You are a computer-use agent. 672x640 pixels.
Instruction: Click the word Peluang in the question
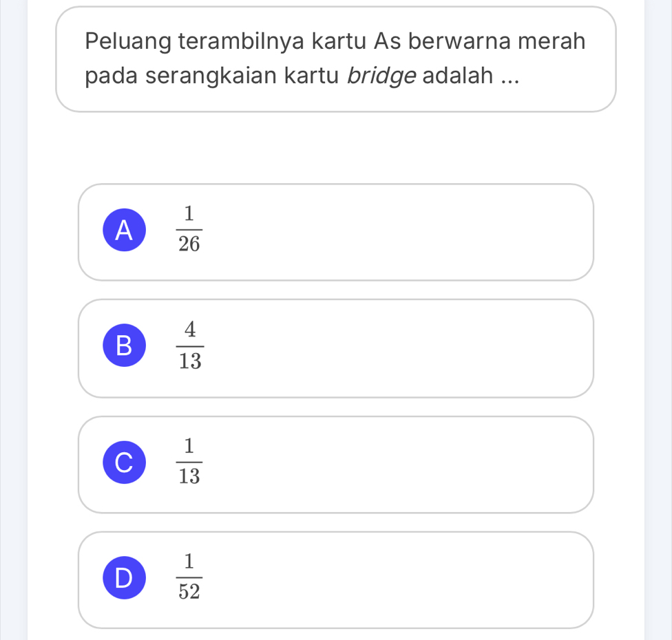click(x=128, y=42)
